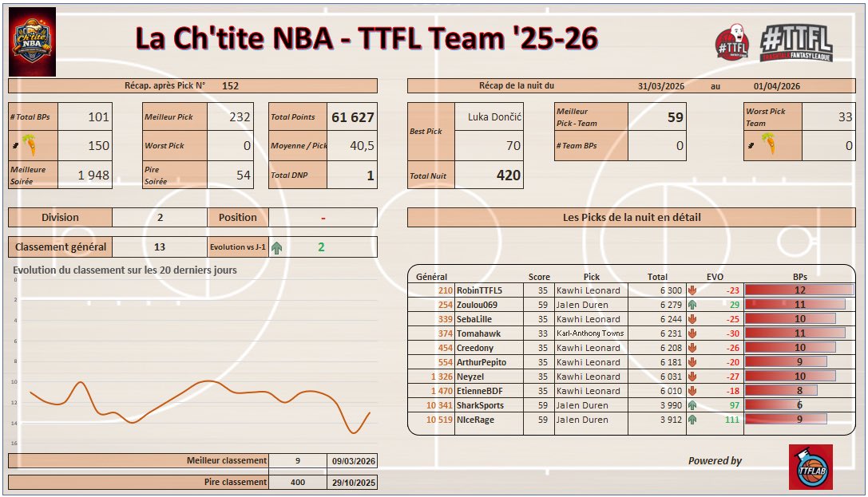
Task: Select the pick number 152 cell
Action: 230,85
